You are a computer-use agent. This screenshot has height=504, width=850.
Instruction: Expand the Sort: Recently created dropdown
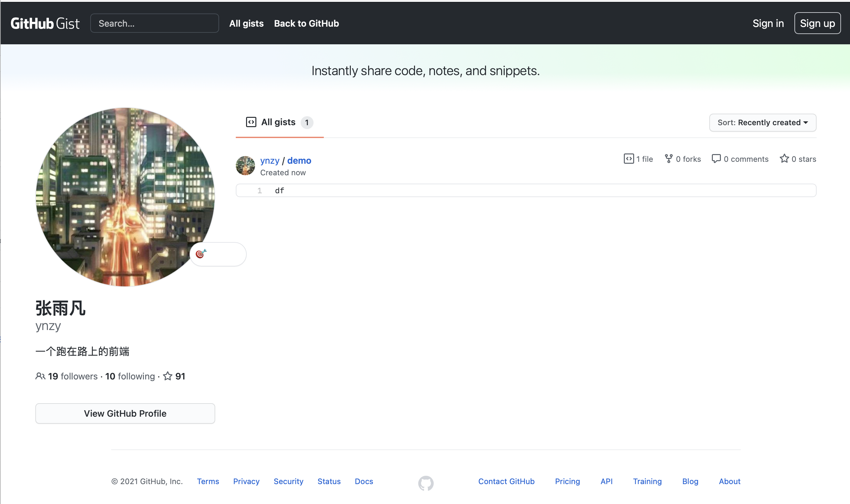pos(762,123)
